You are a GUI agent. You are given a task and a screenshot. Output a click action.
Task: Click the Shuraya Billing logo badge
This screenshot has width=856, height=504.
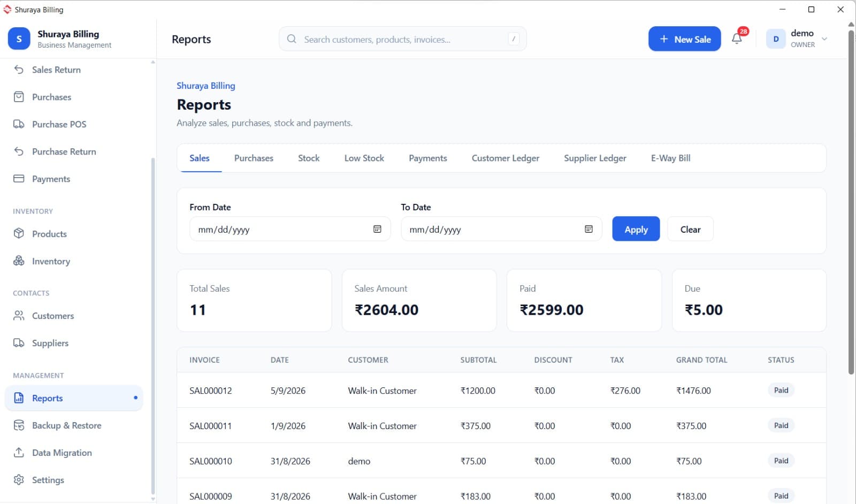[19, 39]
